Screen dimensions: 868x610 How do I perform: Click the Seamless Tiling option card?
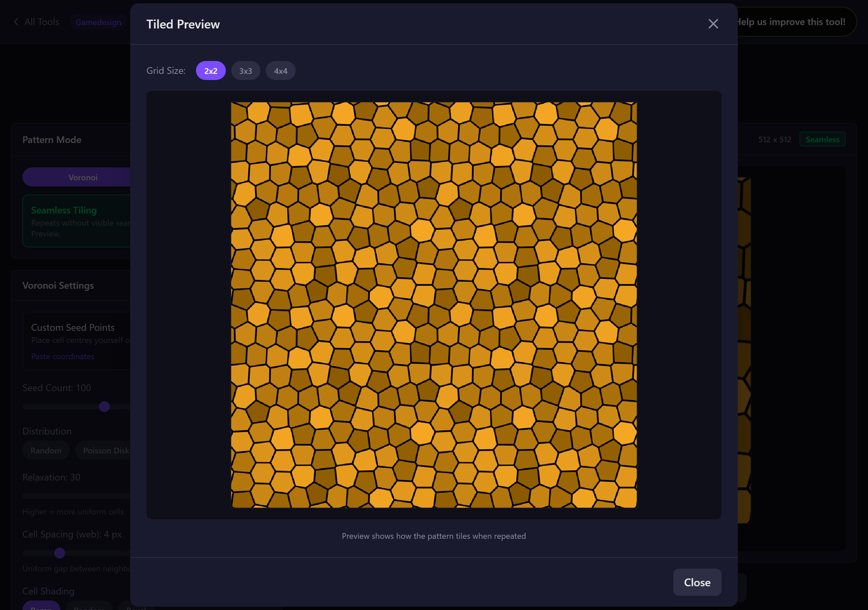click(x=76, y=221)
